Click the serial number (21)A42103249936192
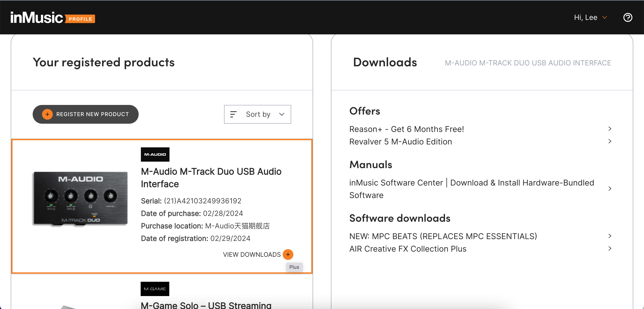 pyautogui.click(x=203, y=201)
